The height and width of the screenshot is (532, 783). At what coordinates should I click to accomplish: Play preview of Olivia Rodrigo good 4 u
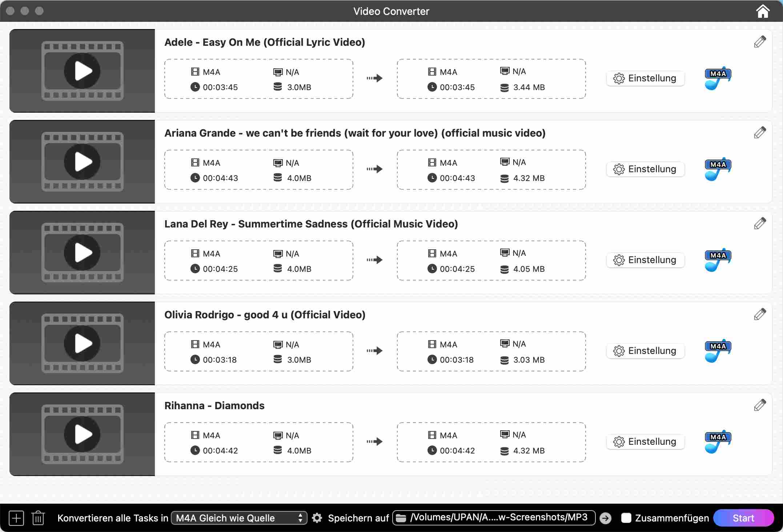[82, 343]
